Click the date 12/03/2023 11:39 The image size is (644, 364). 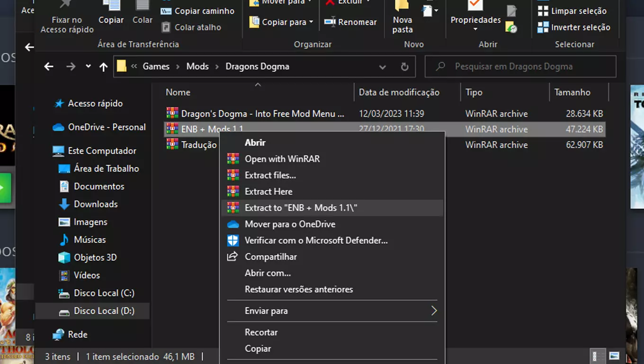coord(392,114)
